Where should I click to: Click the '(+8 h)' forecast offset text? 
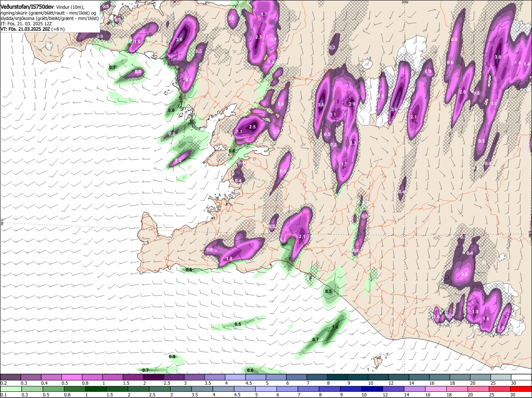[x=58, y=29]
